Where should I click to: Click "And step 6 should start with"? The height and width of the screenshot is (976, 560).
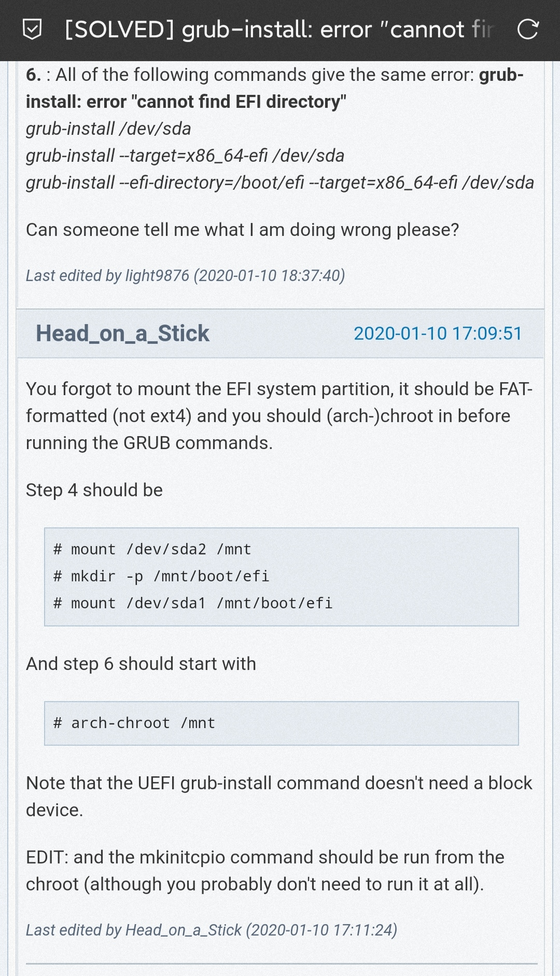tap(141, 664)
